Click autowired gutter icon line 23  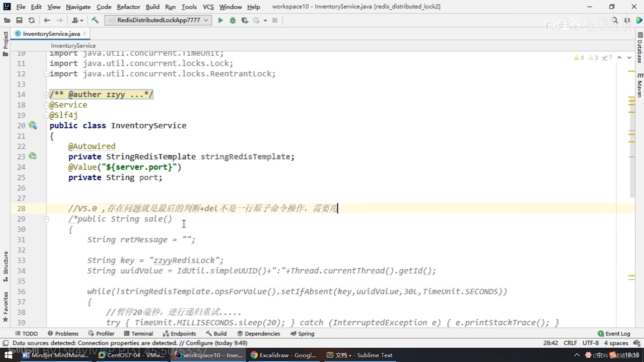pos(33,156)
